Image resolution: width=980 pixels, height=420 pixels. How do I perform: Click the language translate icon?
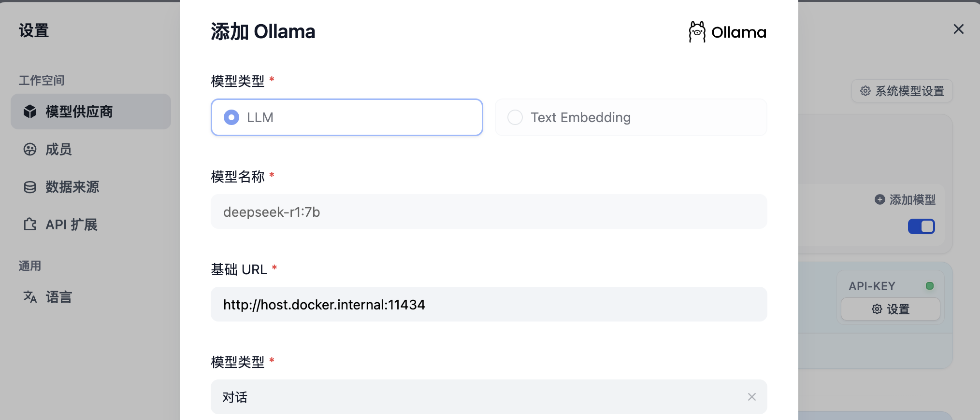click(x=30, y=296)
